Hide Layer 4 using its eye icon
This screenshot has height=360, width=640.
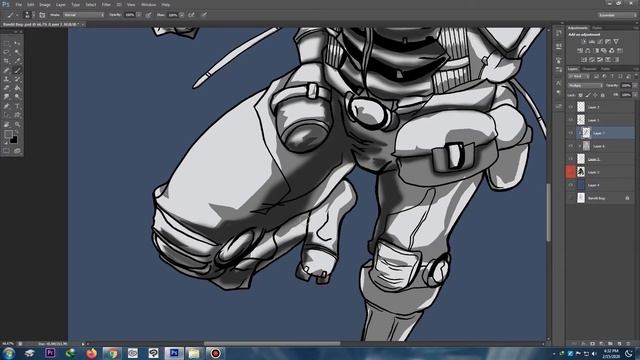tap(571, 185)
